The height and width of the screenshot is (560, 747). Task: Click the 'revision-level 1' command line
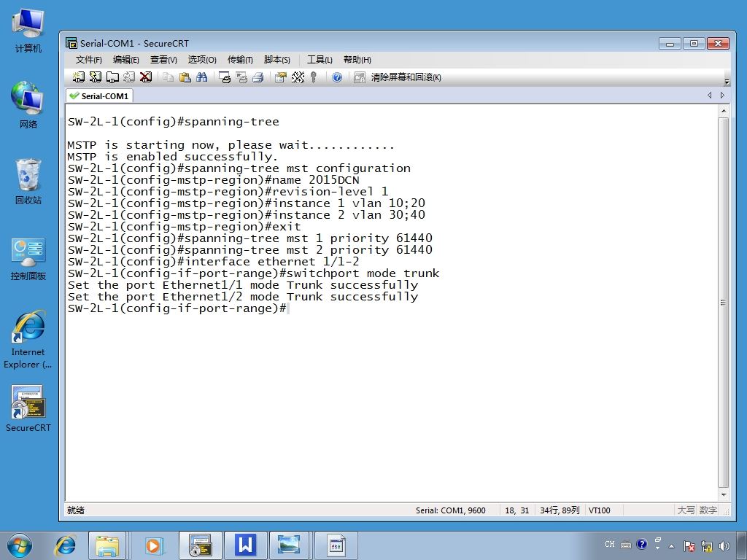point(228,192)
